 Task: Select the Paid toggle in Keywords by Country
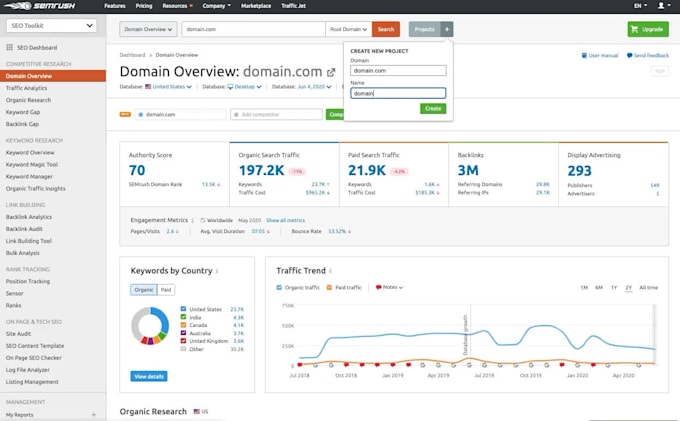click(x=166, y=290)
